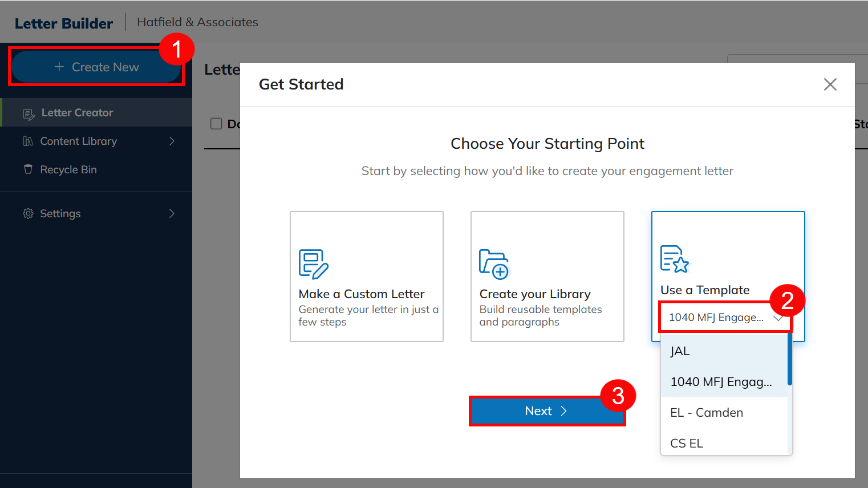This screenshot has height=488, width=868.
Task: Click the Create New button
Action: pos(96,67)
